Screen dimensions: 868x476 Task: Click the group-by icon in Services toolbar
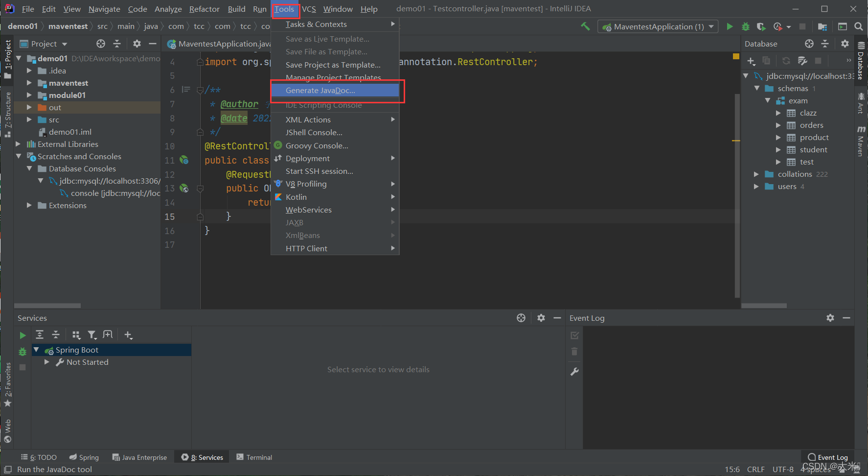coord(76,334)
